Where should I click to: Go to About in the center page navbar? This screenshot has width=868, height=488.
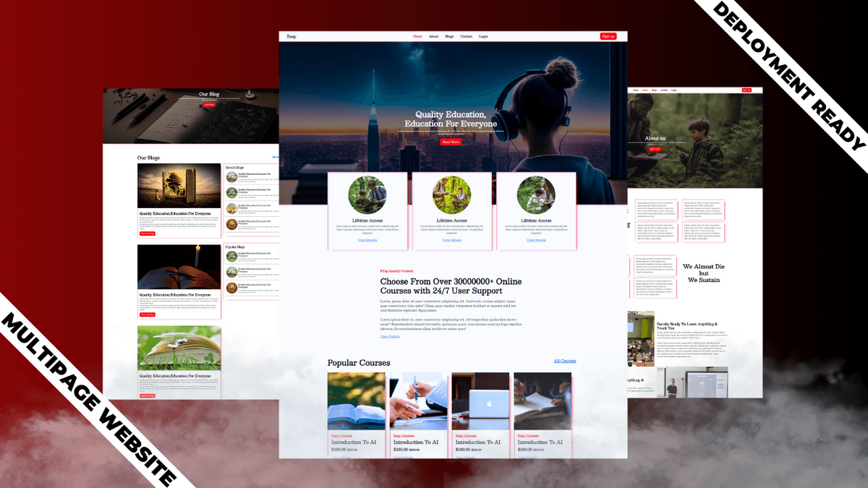point(433,36)
